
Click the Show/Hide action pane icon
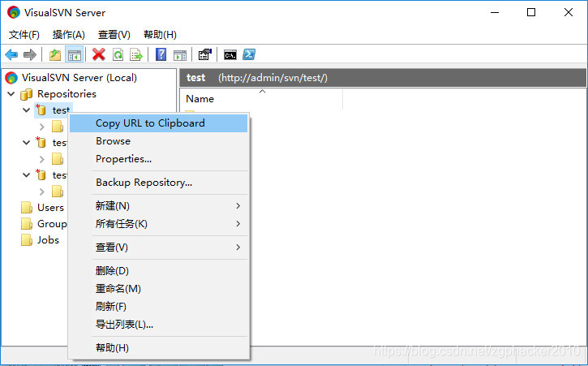(180, 55)
